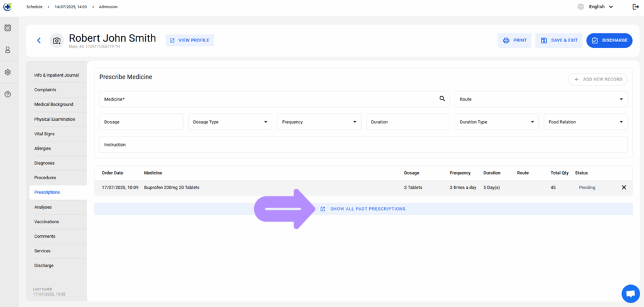Click the 5 Day(s) duration cell
Viewport: 644px width, 307px height.
[493, 187]
